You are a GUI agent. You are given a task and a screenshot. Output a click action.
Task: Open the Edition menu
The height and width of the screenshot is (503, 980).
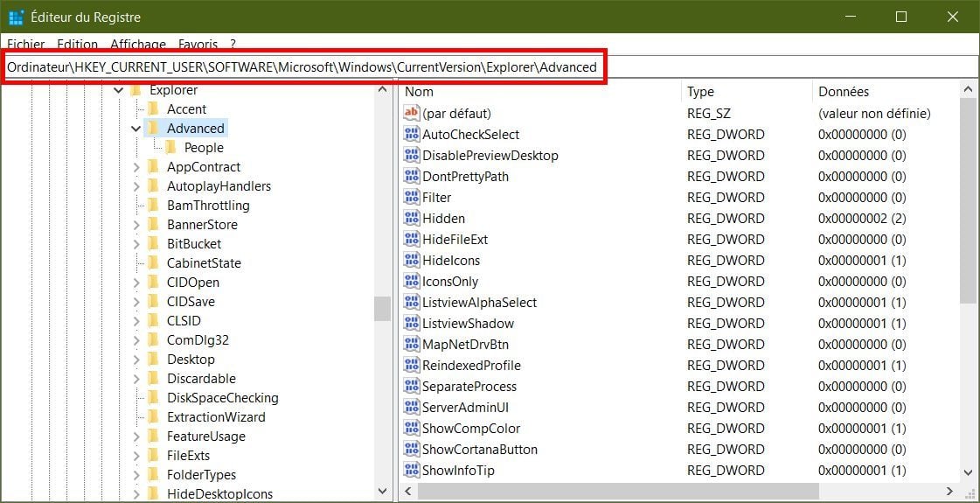click(78, 45)
